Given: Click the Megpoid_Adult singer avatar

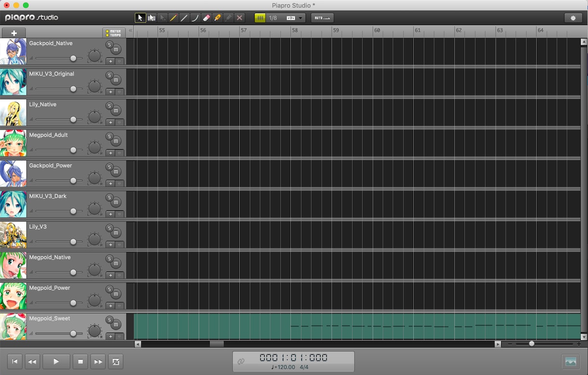Looking at the screenshot, I should 13,143.
